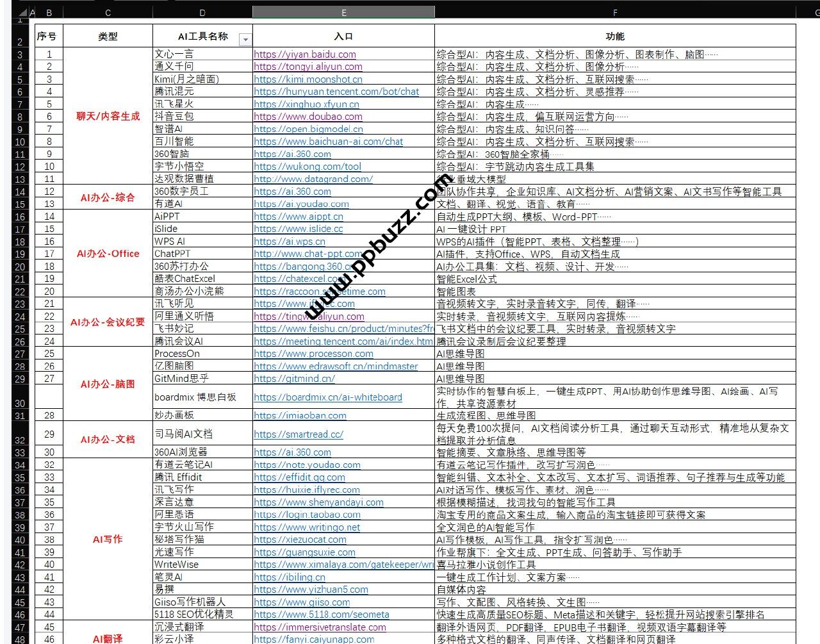
Task: Select the 聊天/内容生成 category cell
Action: [x=108, y=116]
